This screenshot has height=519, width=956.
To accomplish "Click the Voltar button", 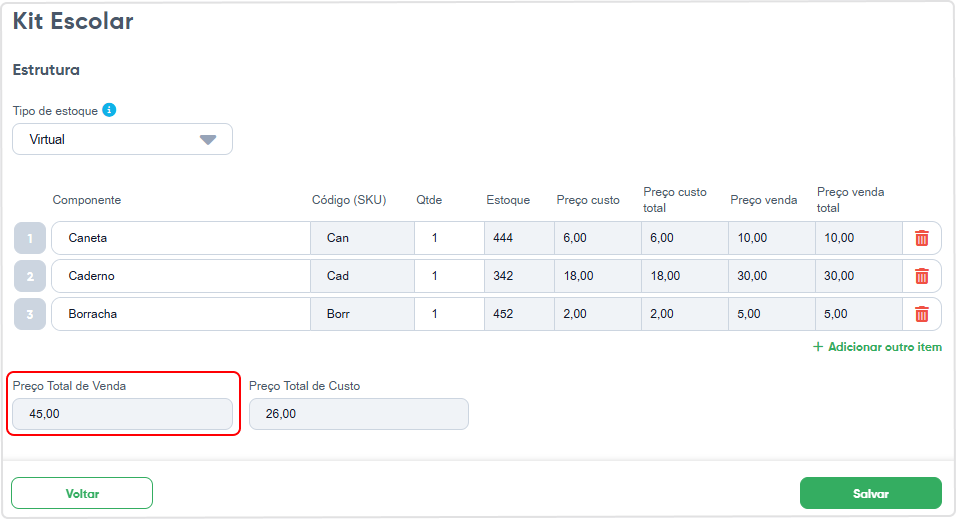I will 82,493.
